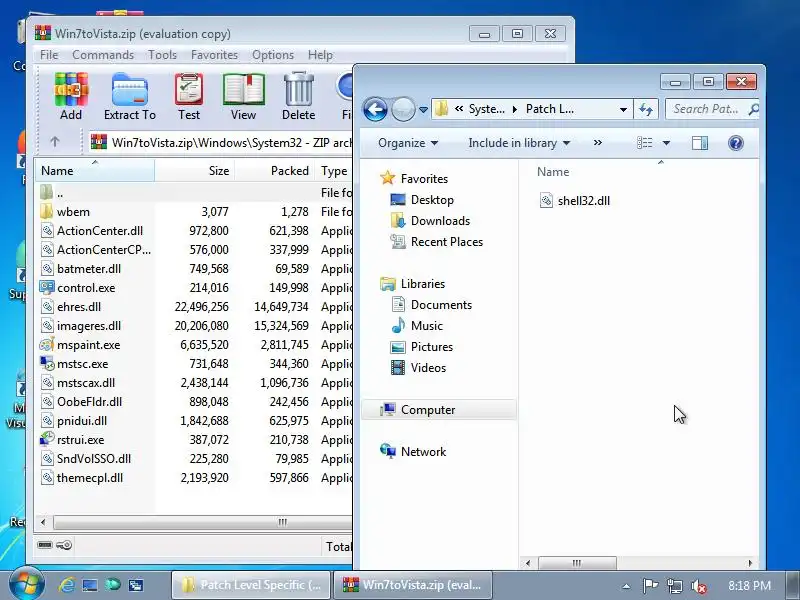Viewport: 800px width, 600px height.
Task: Click the Action Center flag tray icon
Action: coord(650,586)
